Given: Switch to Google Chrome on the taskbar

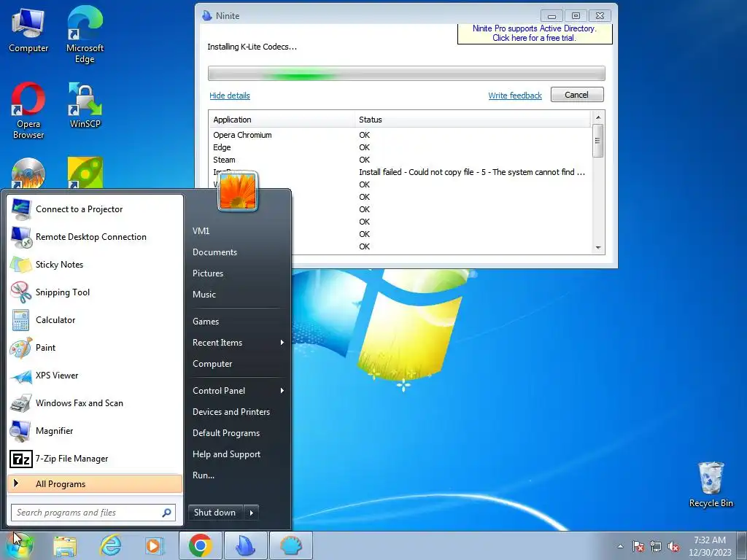Looking at the screenshot, I should [200, 545].
